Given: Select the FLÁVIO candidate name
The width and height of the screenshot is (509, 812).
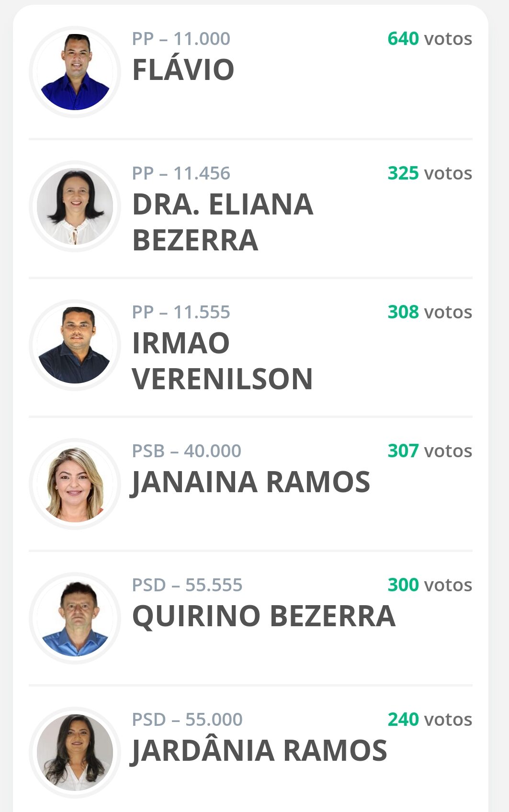Looking at the screenshot, I should click(183, 70).
